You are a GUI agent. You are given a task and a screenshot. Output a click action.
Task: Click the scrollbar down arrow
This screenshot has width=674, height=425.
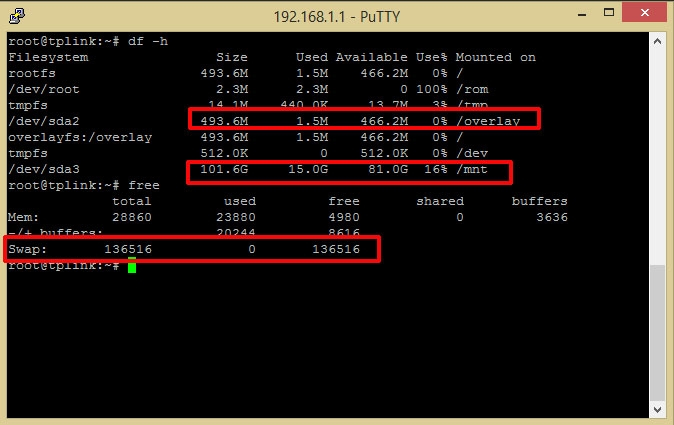coord(657,410)
